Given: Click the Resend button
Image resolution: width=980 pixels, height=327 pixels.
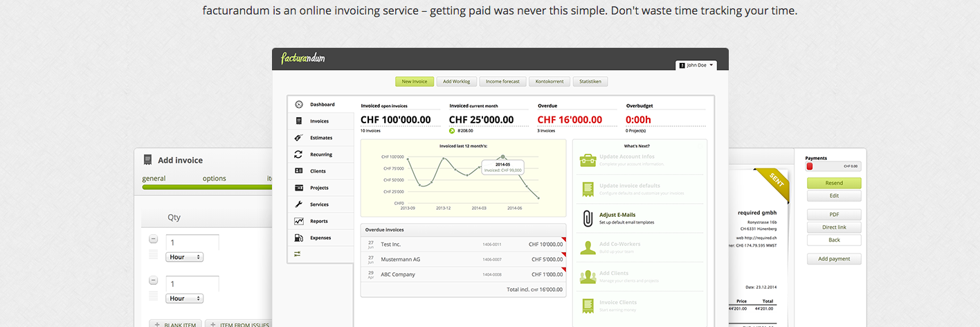Looking at the screenshot, I should 834,184.
